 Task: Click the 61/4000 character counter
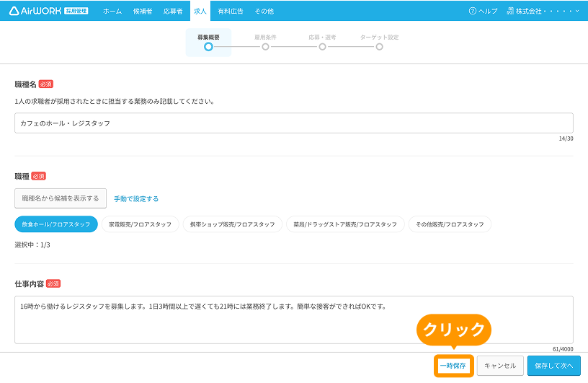pyautogui.click(x=563, y=349)
